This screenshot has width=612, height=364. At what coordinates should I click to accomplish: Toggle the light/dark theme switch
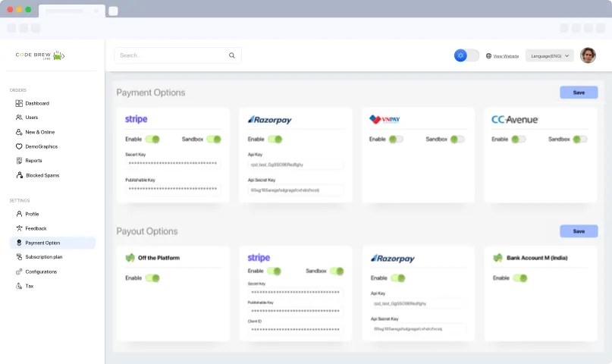(x=466, y=55)
